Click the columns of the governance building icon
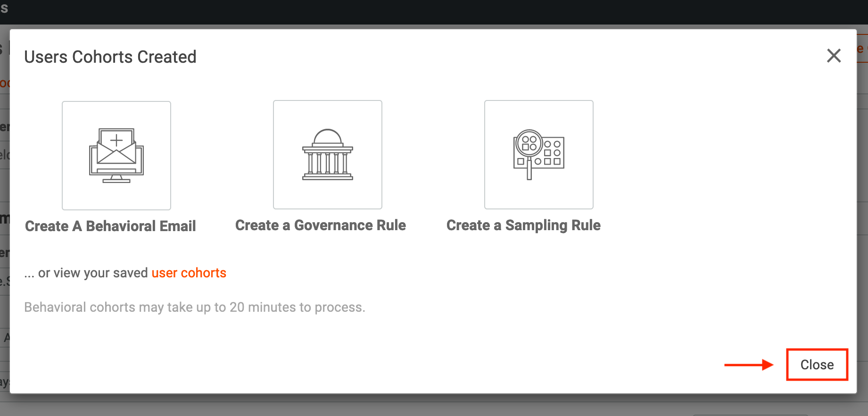Image resolution: width=868 pixels, height=416 pixels. [327, 163]
